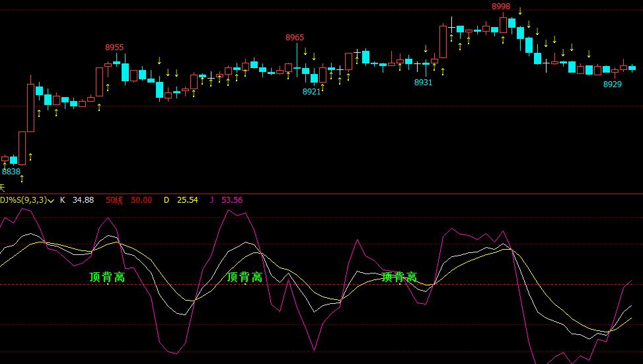Click the 8921 low price label
643x364 pixels.
point(311,91)
